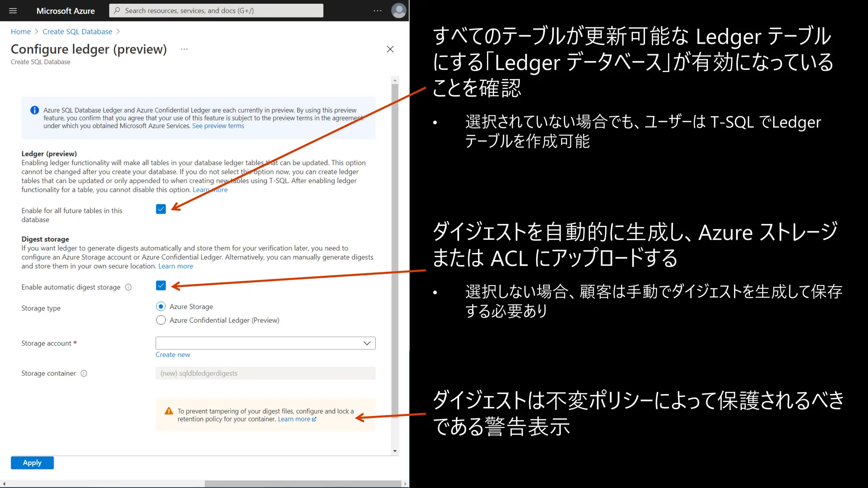Click the Azure search resources box
The height and width of the screenshot is (488, 868).
click(x=216, y=11)
